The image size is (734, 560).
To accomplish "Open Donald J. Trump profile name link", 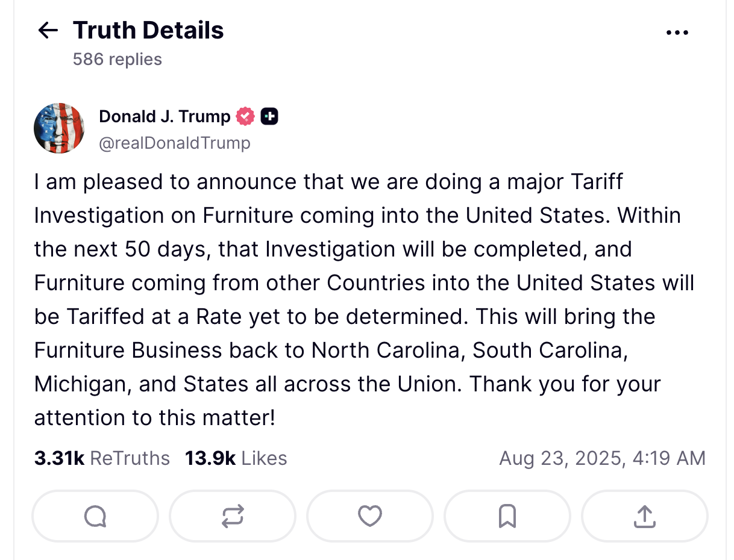I will tap(165, 116).
